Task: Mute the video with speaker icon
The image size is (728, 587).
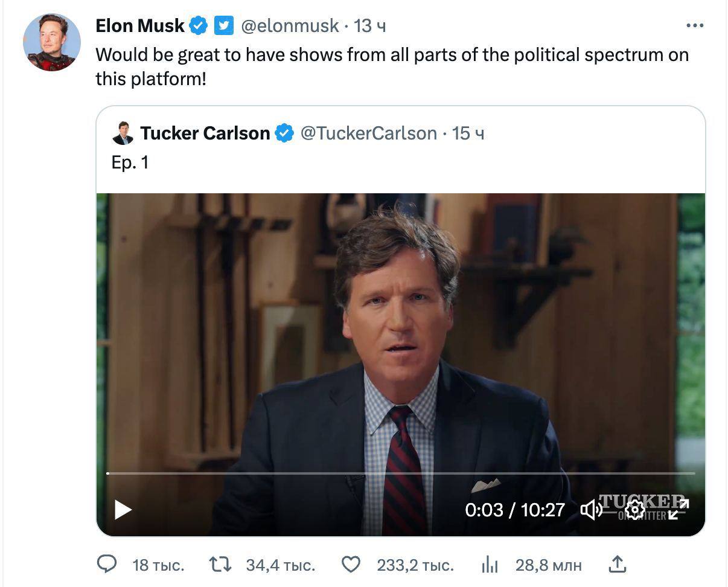Action: (591, 510)
